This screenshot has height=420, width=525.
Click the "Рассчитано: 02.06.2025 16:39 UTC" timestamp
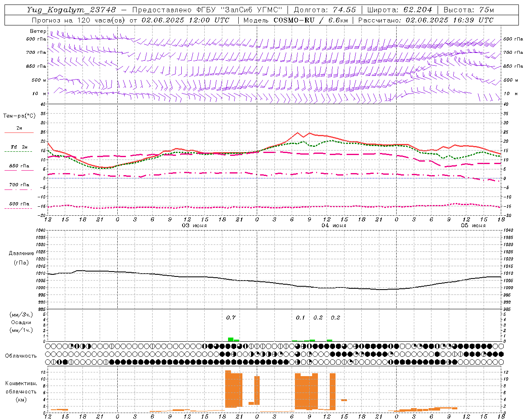click(x=426, y=20)
